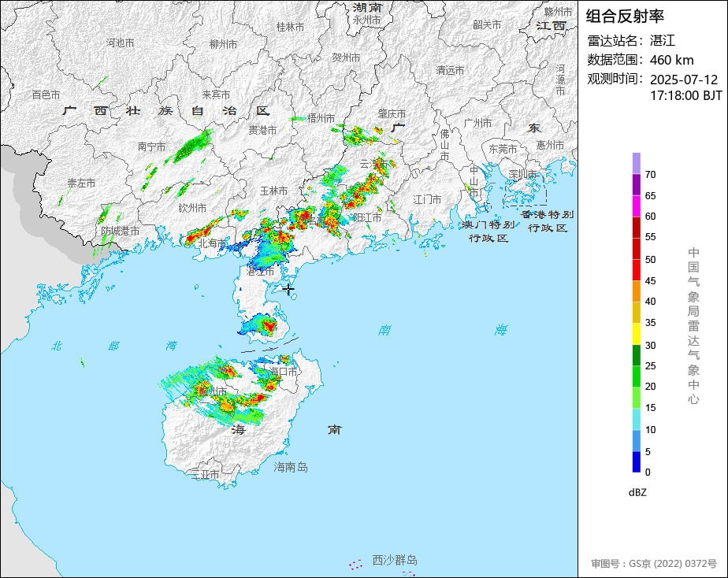The width and height of the screenshot is (728, 578).
Task: Click the dark blue 0–5 dBZ swatch
Action: tap(636, 462)
